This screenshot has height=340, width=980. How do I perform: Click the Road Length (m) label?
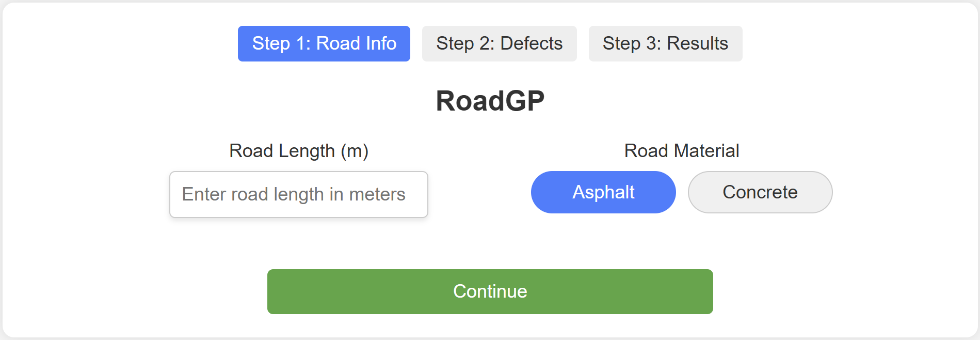(x=298, y=151)
